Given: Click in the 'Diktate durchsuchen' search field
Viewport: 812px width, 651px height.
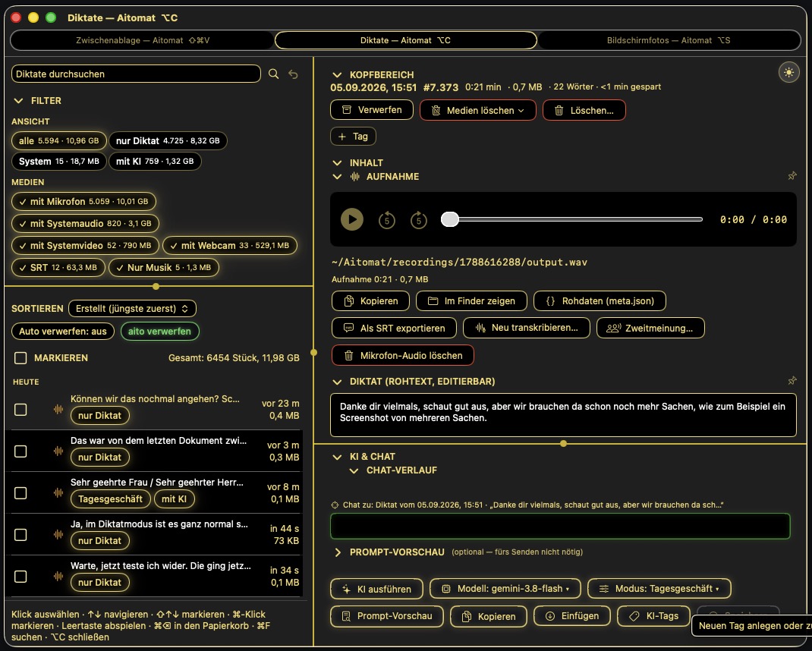Looking at the screenshot, I should point(136,74).
